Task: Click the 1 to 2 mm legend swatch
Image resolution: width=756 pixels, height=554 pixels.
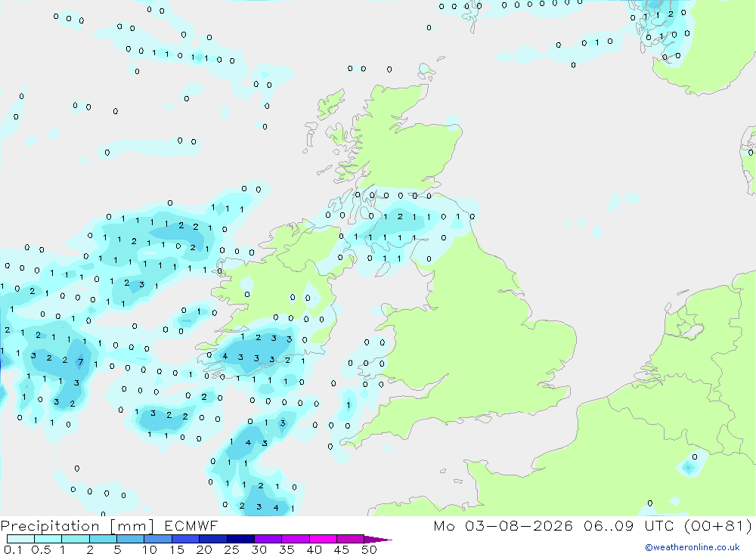Action: tap(76, 539)
